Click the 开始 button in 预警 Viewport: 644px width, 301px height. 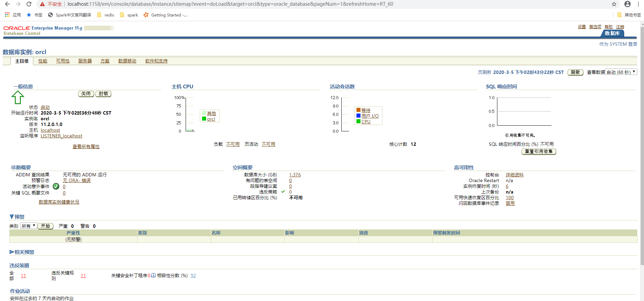[x=45, y=226]
